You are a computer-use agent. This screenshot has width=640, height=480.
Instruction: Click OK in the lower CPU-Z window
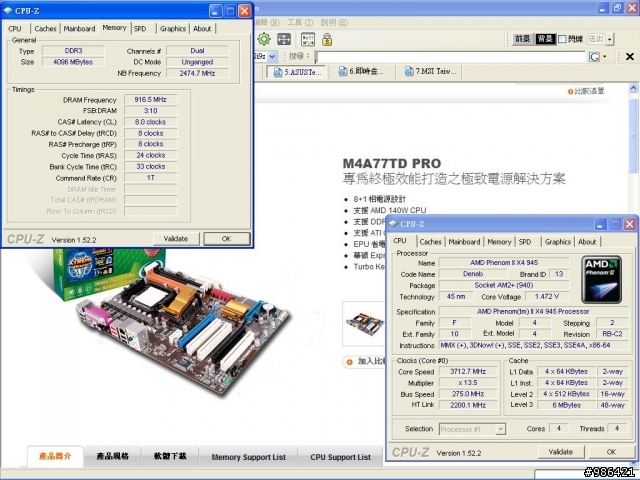tap(611, 452)
